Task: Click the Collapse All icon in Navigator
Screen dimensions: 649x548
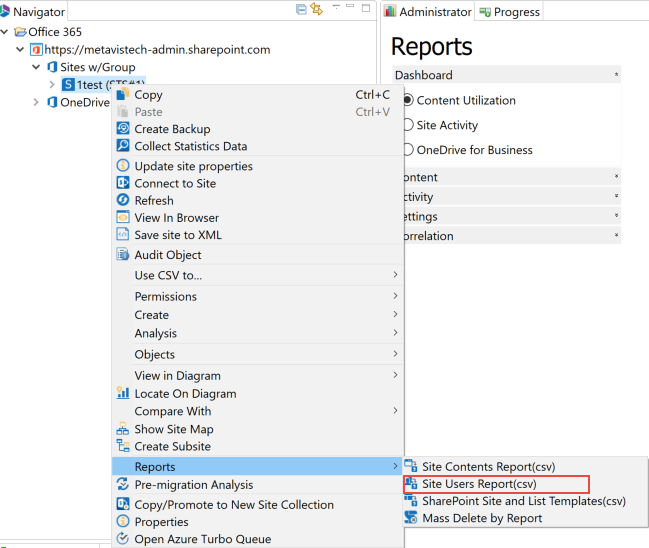Action: [x=301, y=10]
